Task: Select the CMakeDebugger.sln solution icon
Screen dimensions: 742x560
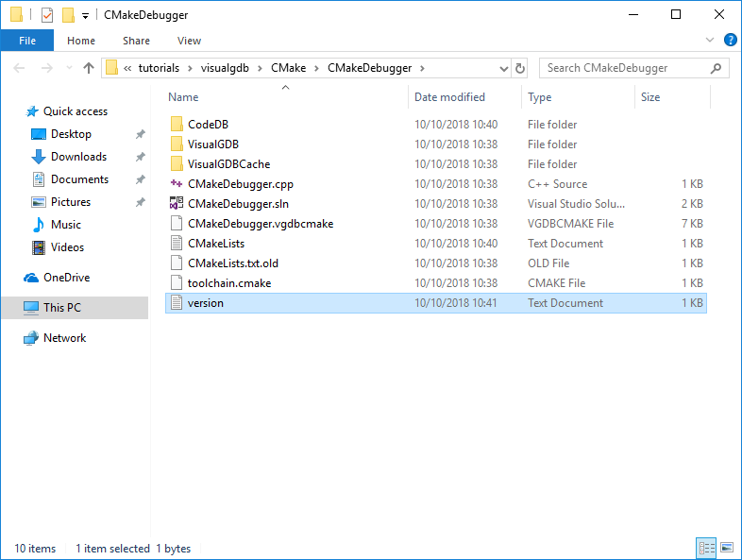Action: (177, 204)
